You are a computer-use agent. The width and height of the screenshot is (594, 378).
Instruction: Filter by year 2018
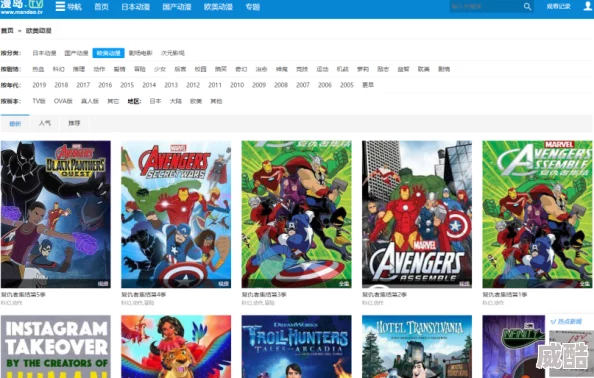click(61, 85)
